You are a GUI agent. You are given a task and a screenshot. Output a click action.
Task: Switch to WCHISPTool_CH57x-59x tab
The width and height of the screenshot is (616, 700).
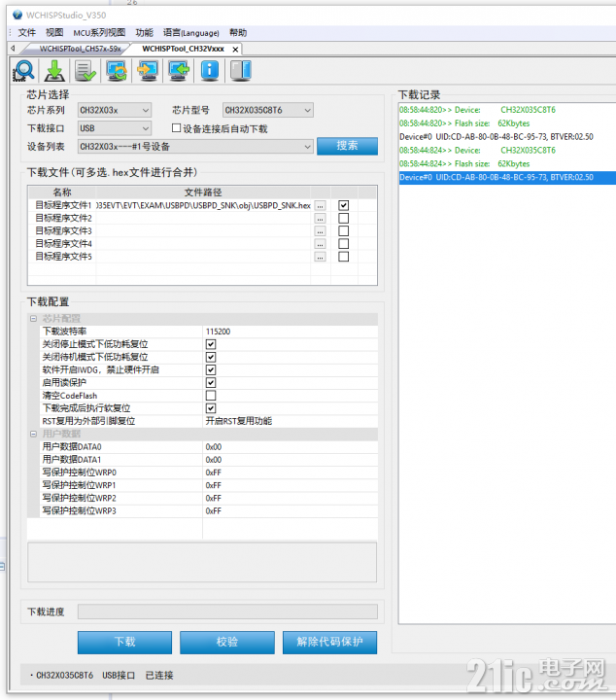pos(80,49)
